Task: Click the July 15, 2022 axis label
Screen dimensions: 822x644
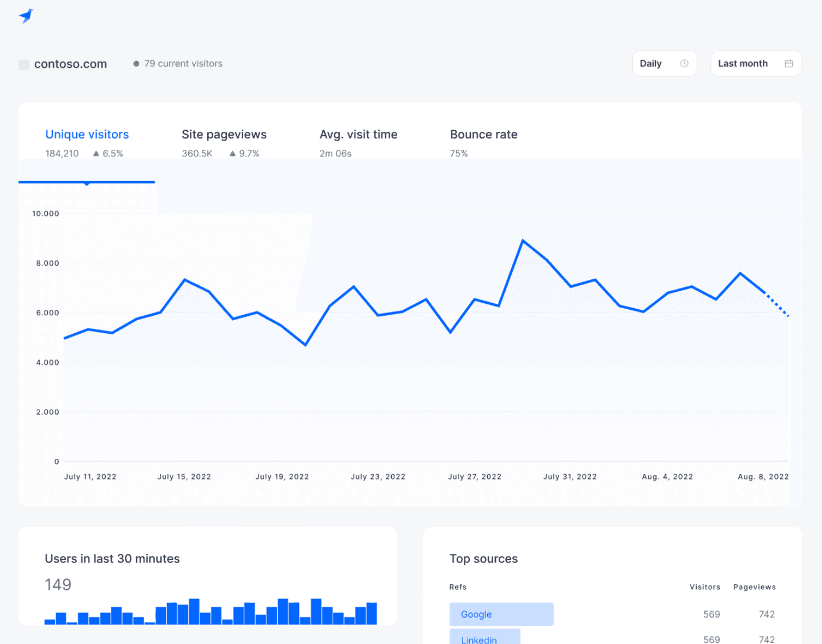Action: tap(184, 476)
